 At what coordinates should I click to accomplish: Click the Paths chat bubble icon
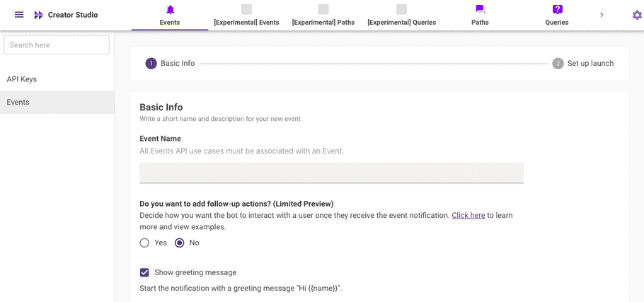tap(480, 9)
